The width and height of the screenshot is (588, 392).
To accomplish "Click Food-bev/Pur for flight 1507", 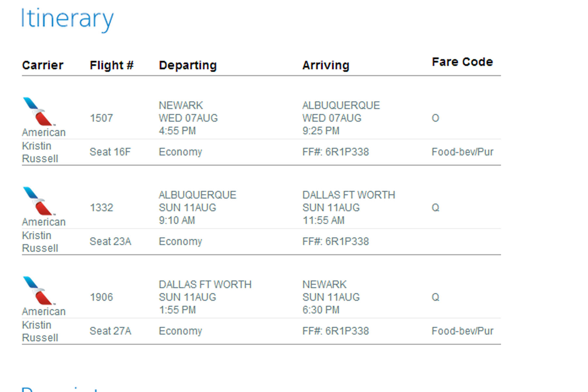I will click(x=462, y=152).
